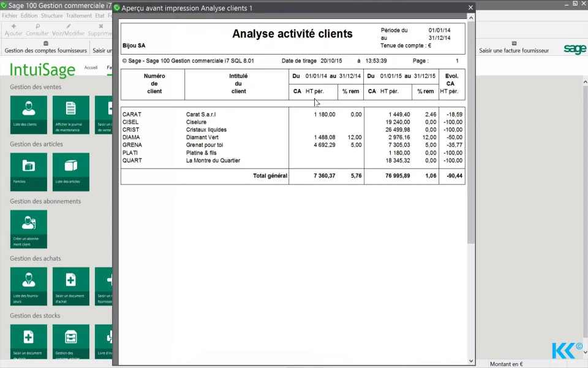588x368 pixels.
Task: Open the Liste des articles tile
Action: (71, 172)
